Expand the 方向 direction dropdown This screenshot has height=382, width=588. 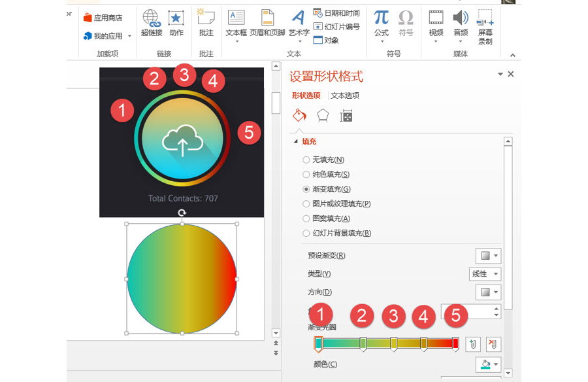pos(487,292)
